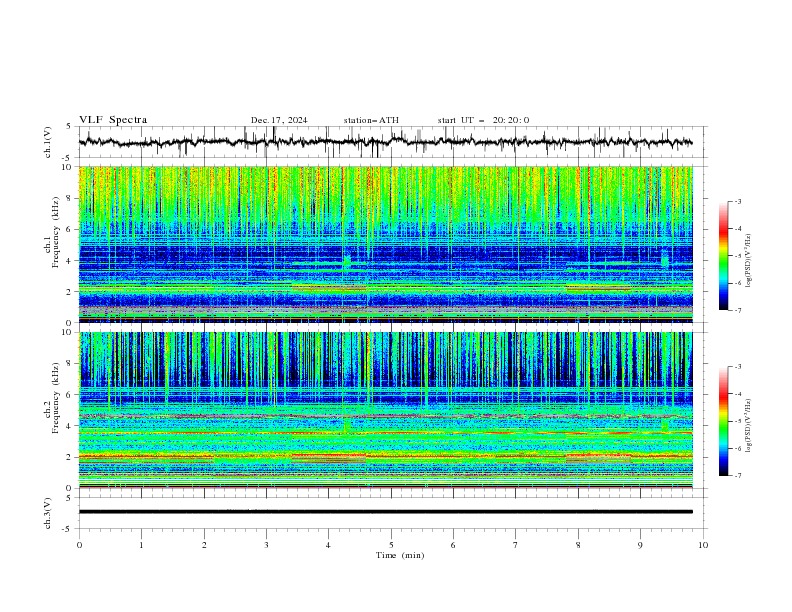Click the "4" kHz tick on ch.1 frequency axis
This screenshot has width=792, height=612.
pyautogui.click(x=70, y=261)
